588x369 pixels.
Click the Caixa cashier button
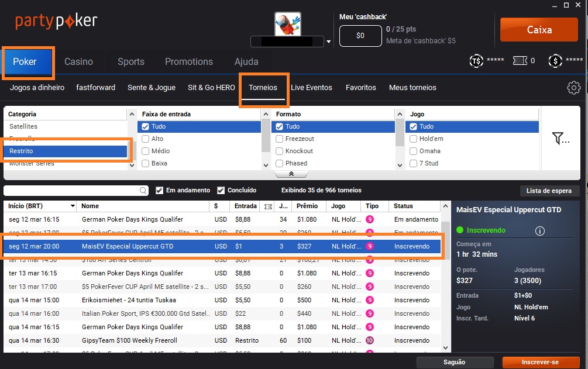539,30
